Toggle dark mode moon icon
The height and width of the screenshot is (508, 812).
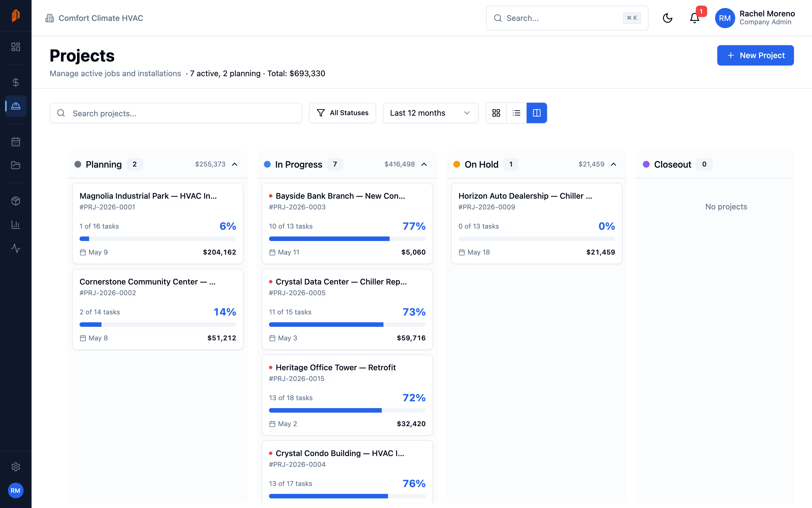point(667,18)
